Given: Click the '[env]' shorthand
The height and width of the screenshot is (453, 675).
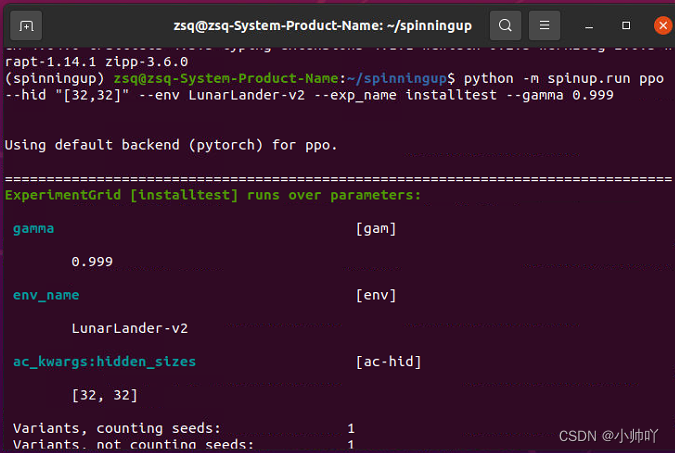Looking at the screenshot, I should tap(376, 295).
